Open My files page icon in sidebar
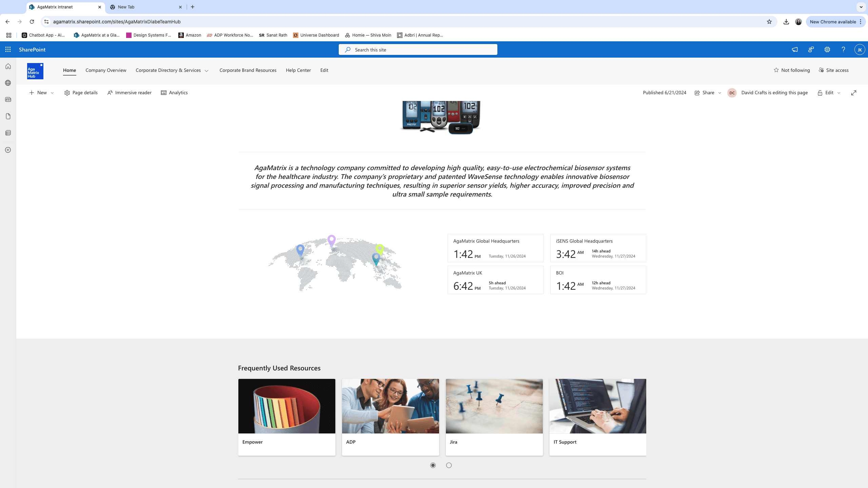Viewport: 868px width, 488px height. [8, 116]
